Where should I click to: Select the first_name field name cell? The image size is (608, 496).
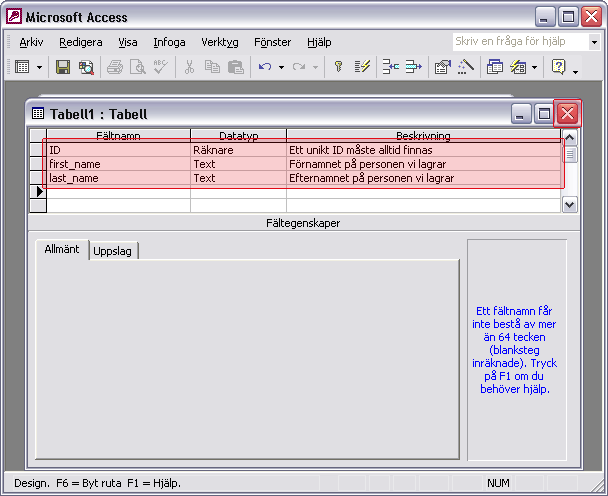tap(117, 164)
